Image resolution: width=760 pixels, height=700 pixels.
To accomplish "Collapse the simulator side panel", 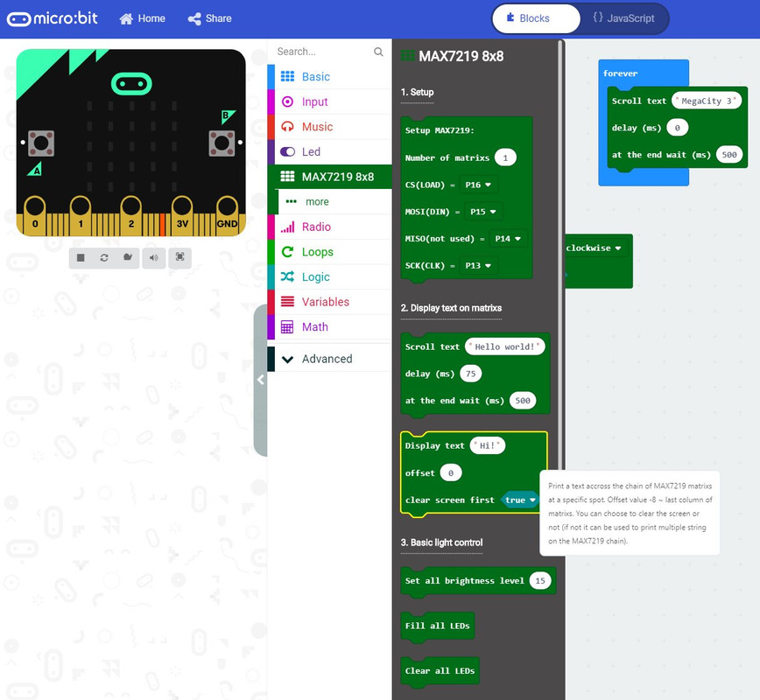I will tap(260, 381).
